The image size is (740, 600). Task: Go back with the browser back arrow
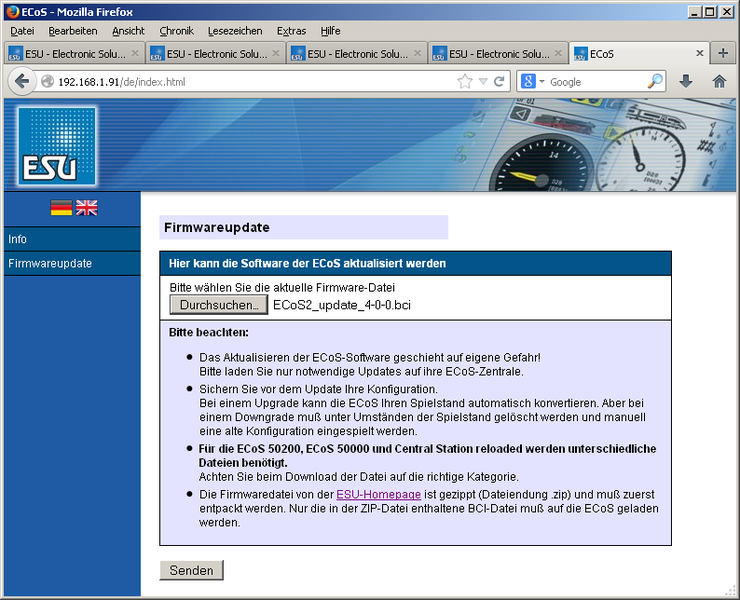coord(22,82)
